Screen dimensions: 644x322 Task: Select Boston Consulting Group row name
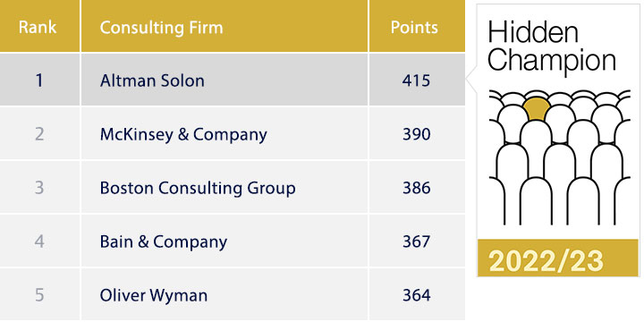[198, 188]
